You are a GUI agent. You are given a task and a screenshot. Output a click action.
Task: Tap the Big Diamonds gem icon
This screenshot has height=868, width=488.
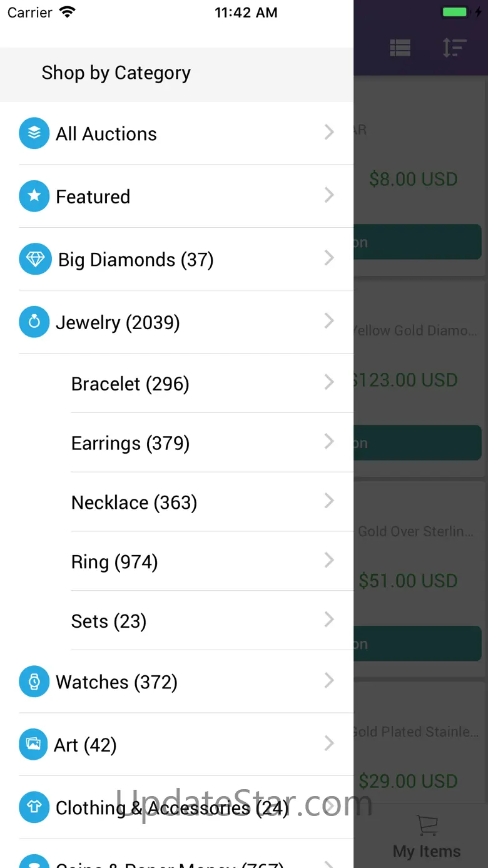pyautogui.click(x=34, y=259)
